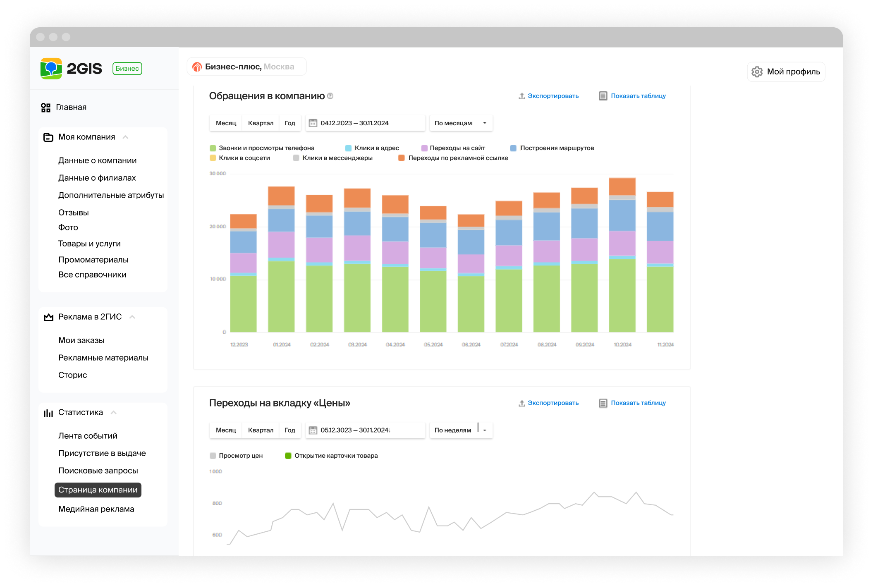Toggle Звонки и просмотры телефона legend series
The height and width of the screenshot is (588, 873).
coord(262,148)
